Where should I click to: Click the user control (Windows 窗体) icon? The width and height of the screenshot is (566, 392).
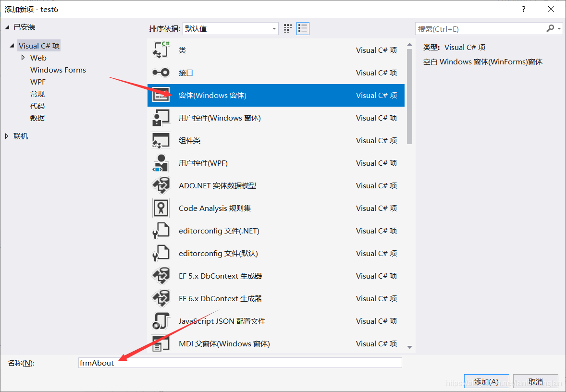click(161, 118)
